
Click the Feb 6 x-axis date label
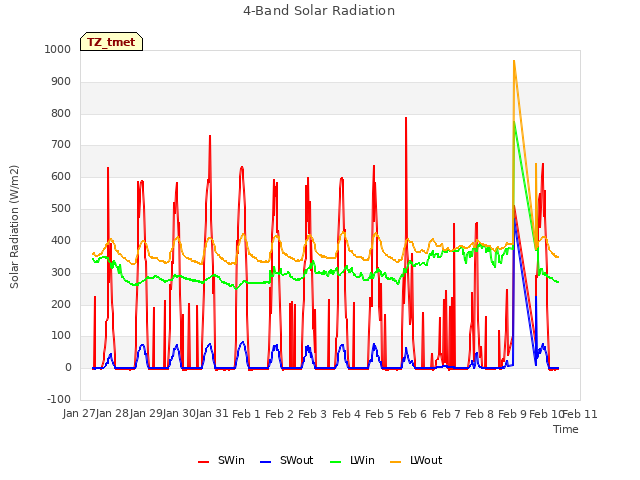coord(412,414)
